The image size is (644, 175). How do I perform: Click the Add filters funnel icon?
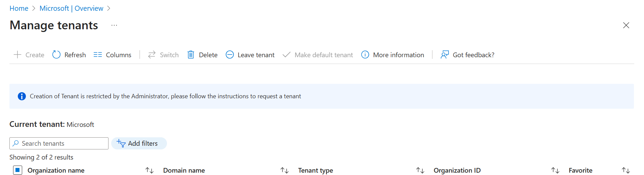pos(121,143)
